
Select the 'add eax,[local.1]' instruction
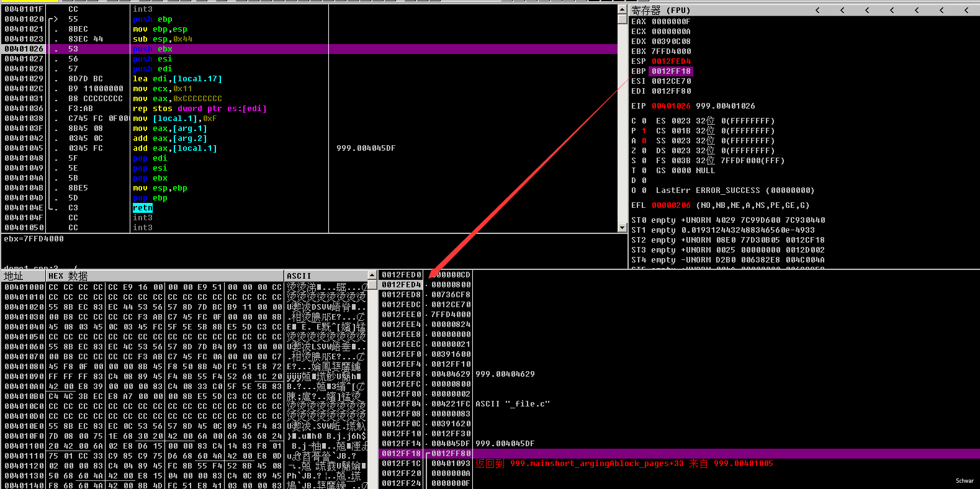coord(175,148)
